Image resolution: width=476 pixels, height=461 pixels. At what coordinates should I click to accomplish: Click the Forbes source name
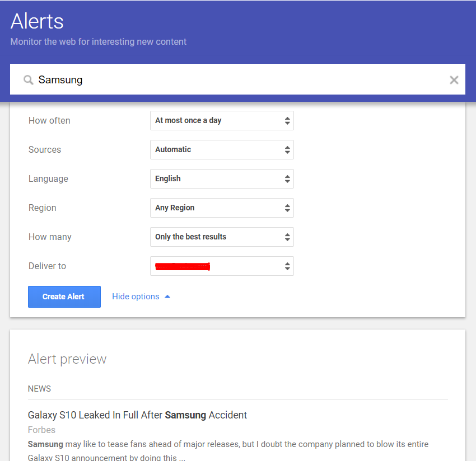41,430
